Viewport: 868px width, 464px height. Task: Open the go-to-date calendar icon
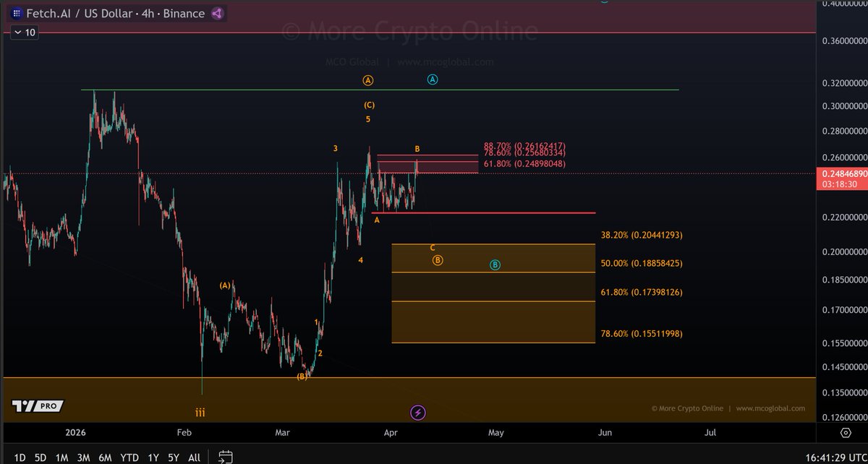click(x=226, y=457)
